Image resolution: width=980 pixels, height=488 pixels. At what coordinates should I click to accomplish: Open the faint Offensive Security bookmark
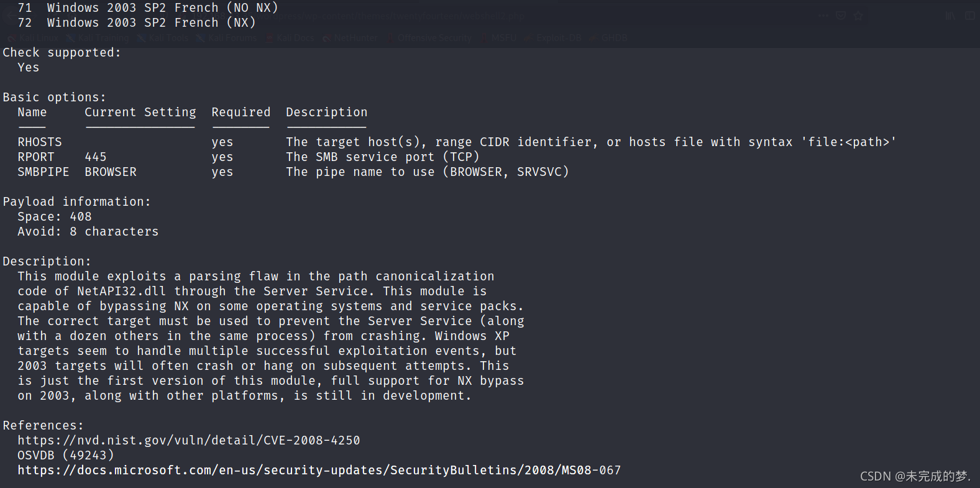(429, 38)
